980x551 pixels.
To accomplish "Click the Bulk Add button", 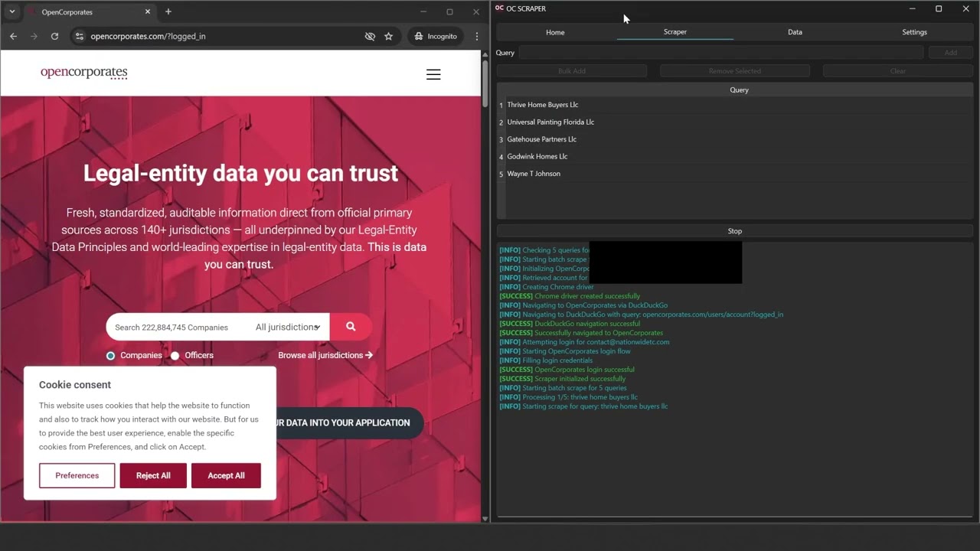I will (572, 71).
